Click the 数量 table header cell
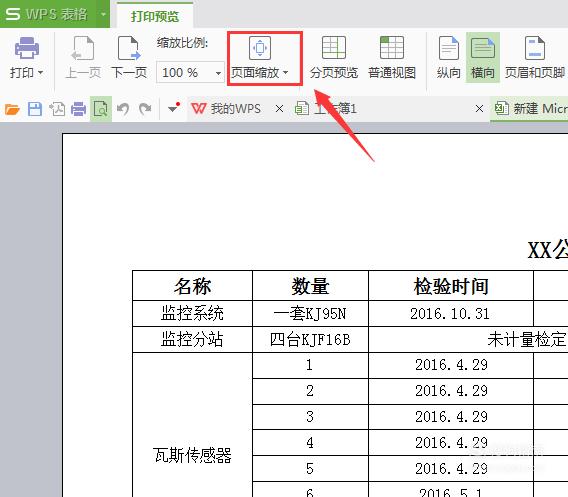The image size is (568, 497). click(x=310, y=286)
